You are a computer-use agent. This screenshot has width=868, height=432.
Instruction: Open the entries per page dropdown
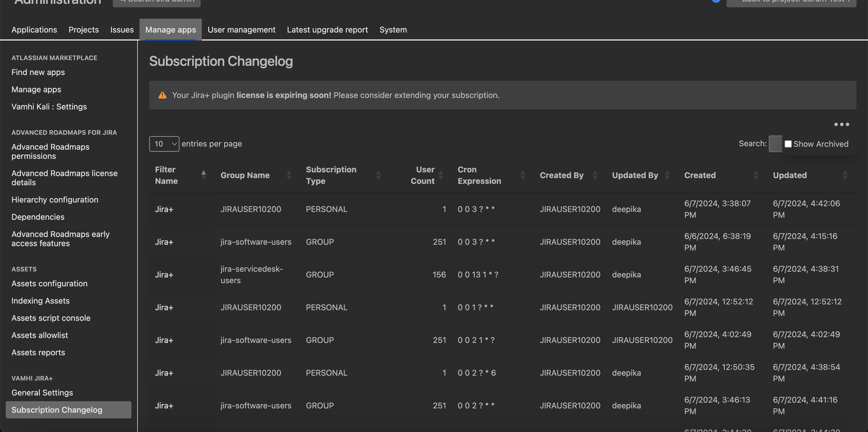pyautogui.click(x=164, y=144)
